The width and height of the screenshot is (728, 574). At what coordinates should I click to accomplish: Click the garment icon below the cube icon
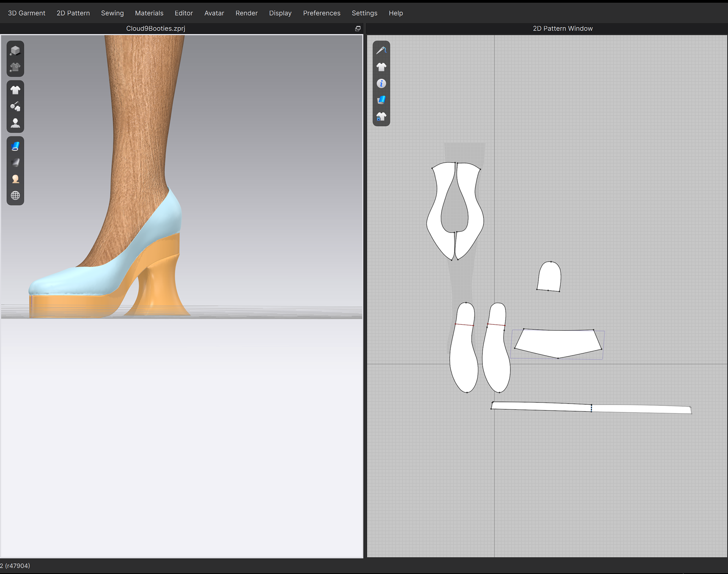click(x=15, y=67)
